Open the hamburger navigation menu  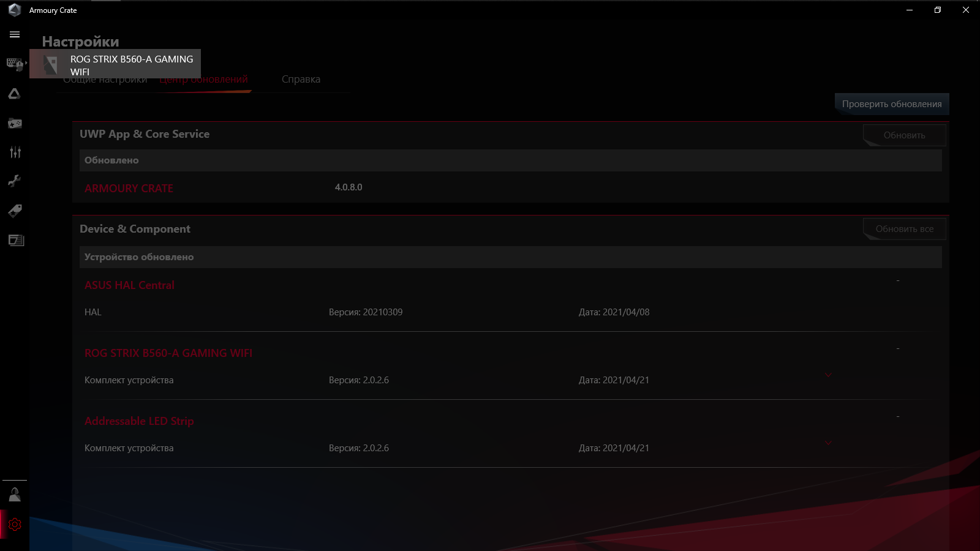click(x=15, y=35)
